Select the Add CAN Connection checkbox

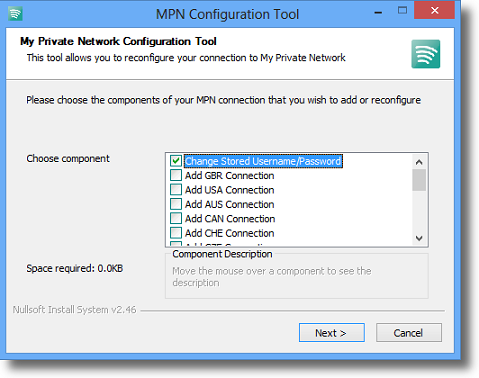coord(176,218)
